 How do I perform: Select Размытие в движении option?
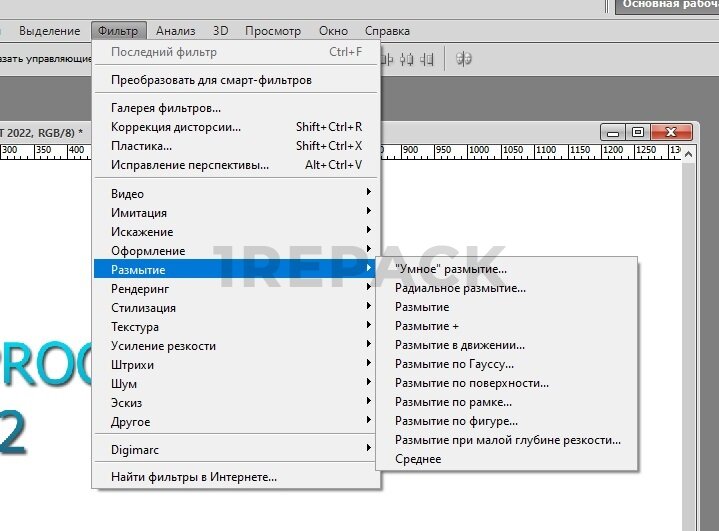pyautogui.click(x=460, y=345)
